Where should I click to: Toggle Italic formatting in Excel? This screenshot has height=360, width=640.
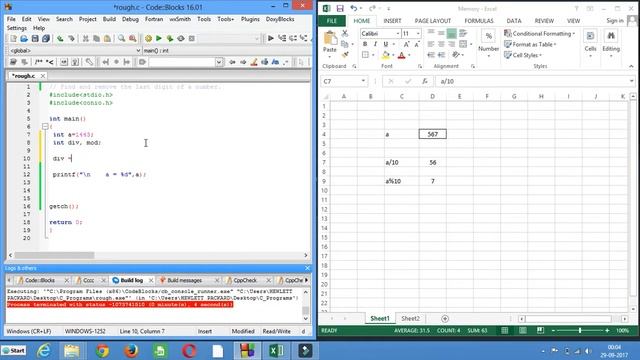[x=375, y=44]
